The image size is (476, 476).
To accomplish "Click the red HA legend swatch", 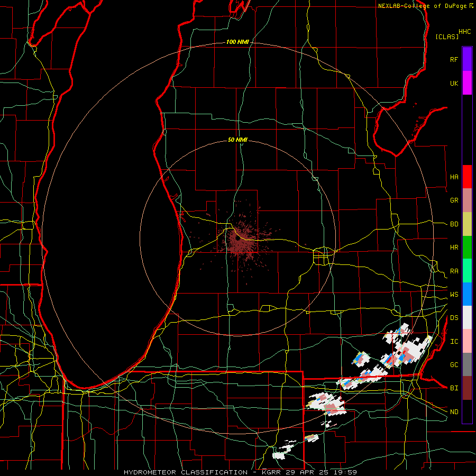I will (x=467, y=177).
